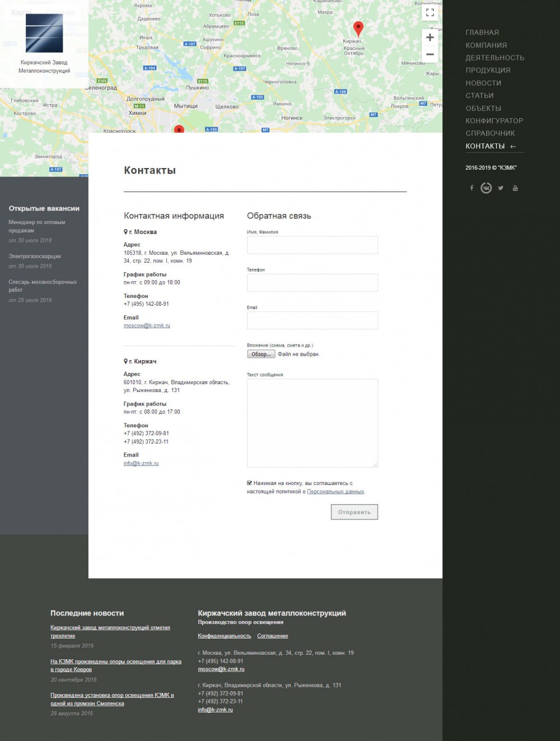The width and height of the screenshot is (560, 741).
Task: Open the Конфиденциальность footer link
Action: point(225,636)
